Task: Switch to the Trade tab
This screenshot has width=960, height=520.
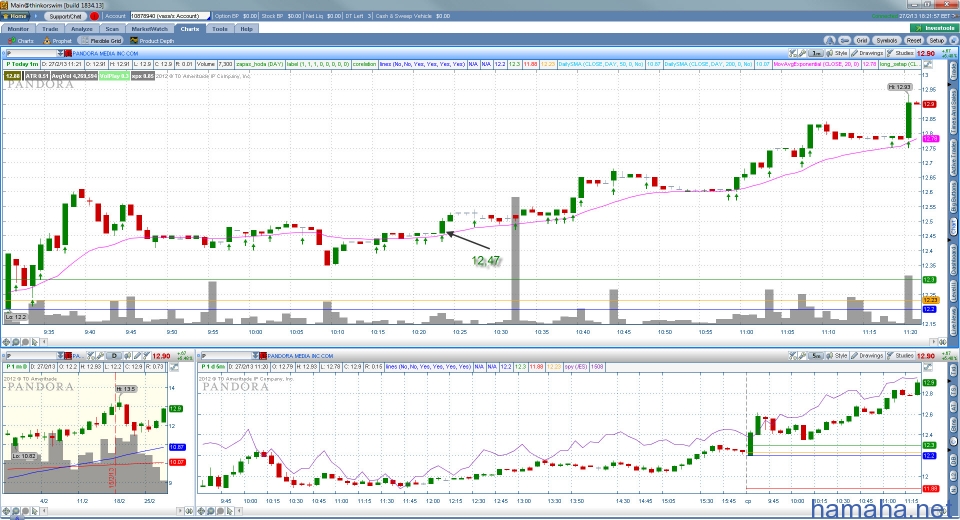Action: coord(50,29)
